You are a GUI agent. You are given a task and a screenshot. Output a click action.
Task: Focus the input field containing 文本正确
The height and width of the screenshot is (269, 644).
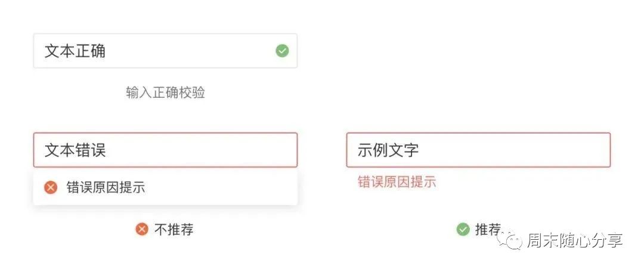click(179, 51)
